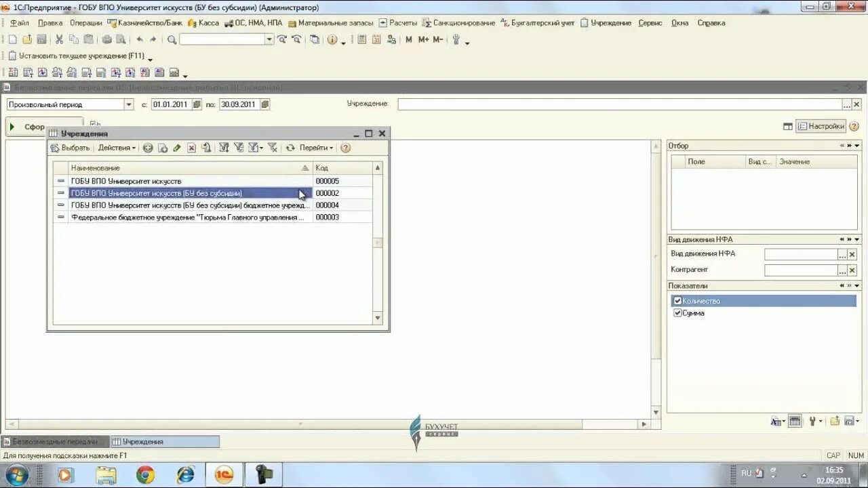868x488 pixels.
Task: Click the Undo arrow icon
Action: 140,40
